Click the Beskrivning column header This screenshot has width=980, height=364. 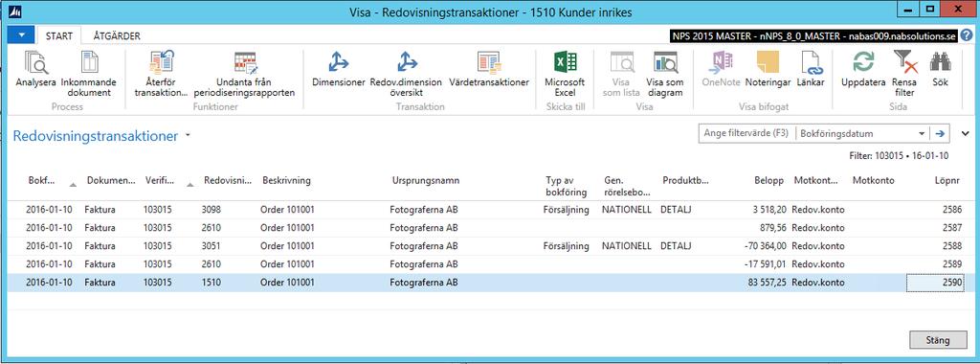(286, 181)
